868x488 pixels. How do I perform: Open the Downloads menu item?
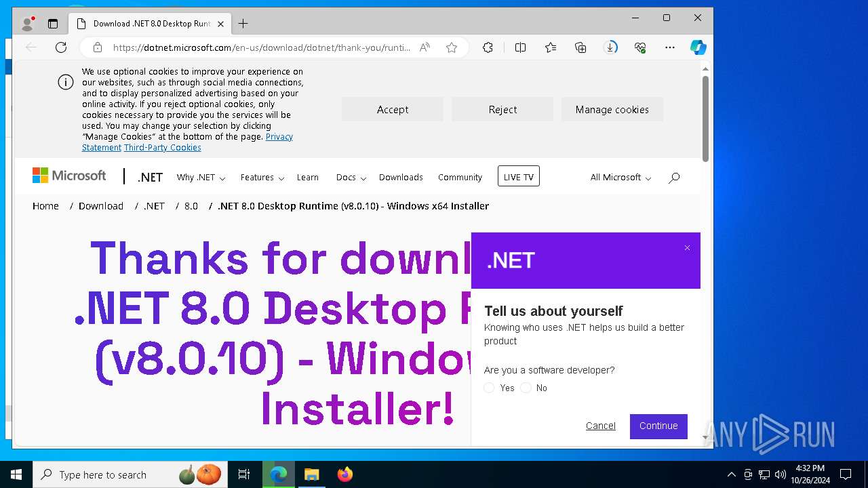pyautogui.click(x=401, y=177)
